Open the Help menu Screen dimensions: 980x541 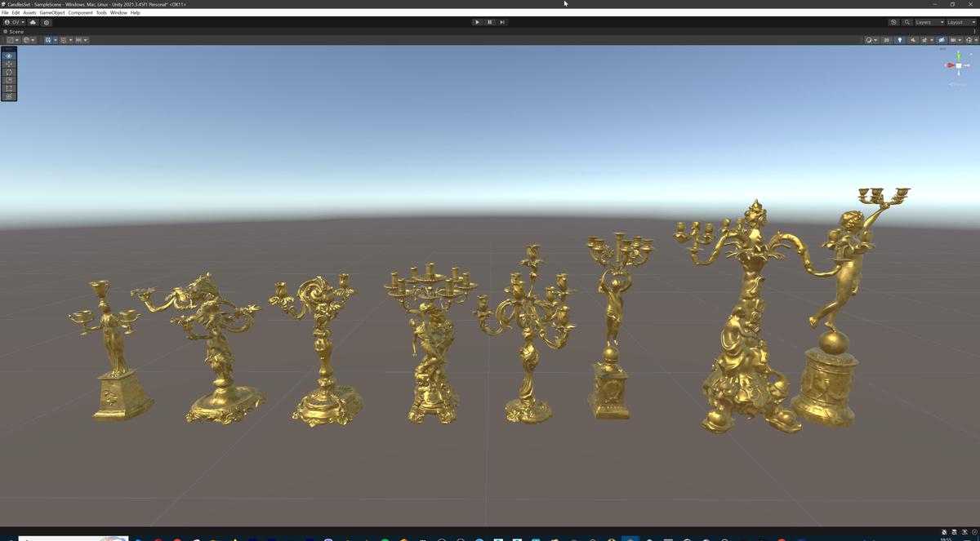click(x=136, y=12)
